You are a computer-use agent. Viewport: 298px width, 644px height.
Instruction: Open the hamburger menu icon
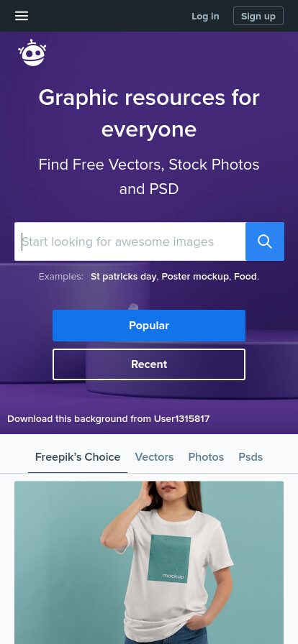(22, 16)
